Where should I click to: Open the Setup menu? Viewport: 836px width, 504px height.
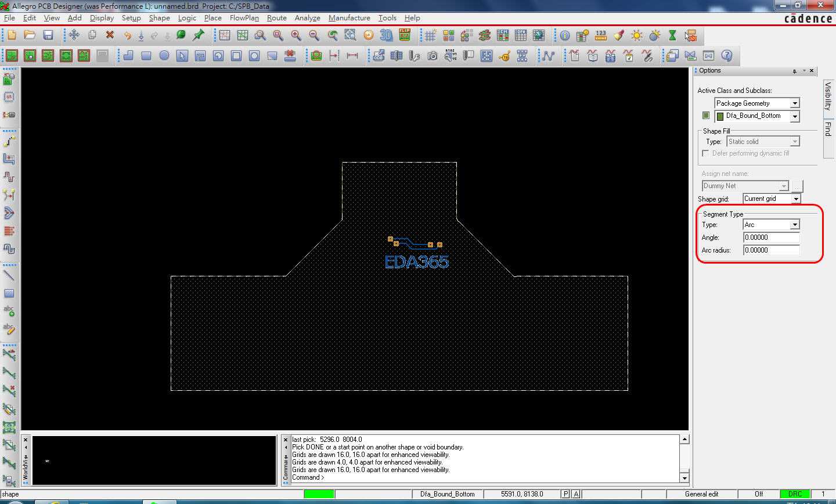(x=131, y=18)
